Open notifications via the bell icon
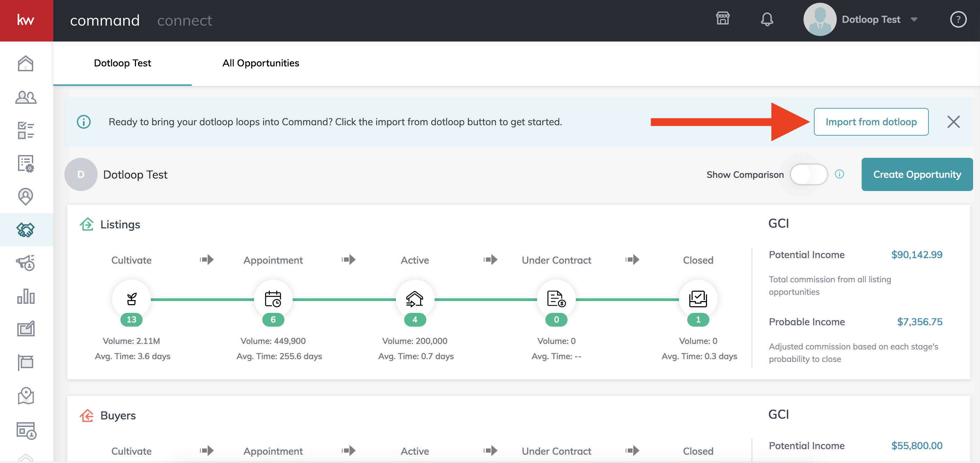The width and height of the screenshot is (980, 463). click(767, 19)
